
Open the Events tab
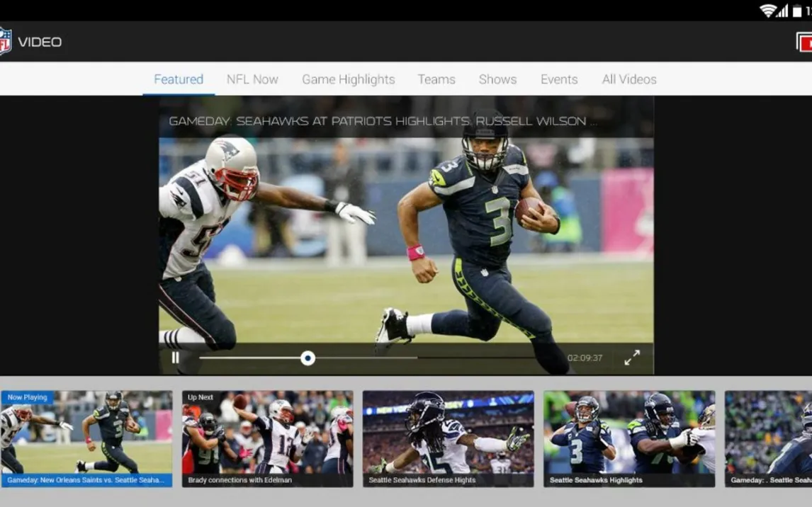[559, 79]
